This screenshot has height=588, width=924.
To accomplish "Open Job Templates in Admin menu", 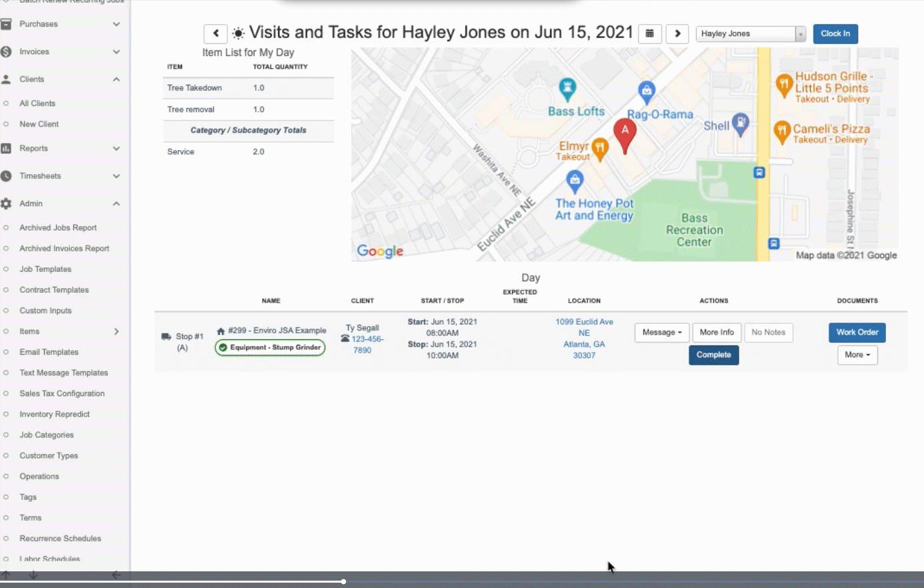I will pos(45,269).
